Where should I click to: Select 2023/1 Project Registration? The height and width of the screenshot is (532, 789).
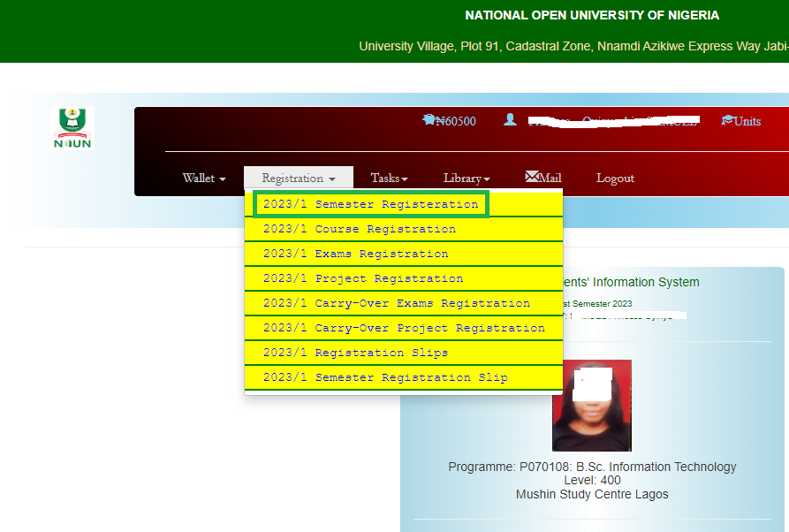(x=404, y=278)
